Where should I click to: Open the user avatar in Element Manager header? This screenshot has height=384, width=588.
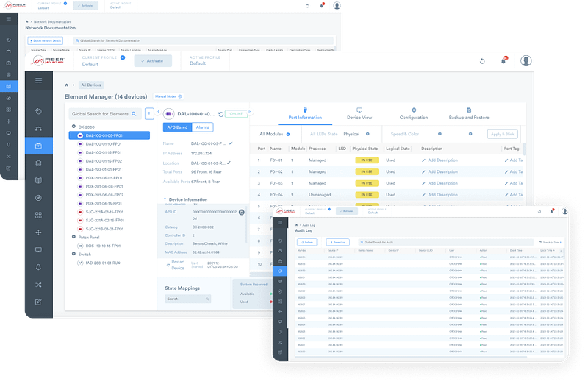tap(526, 60)
